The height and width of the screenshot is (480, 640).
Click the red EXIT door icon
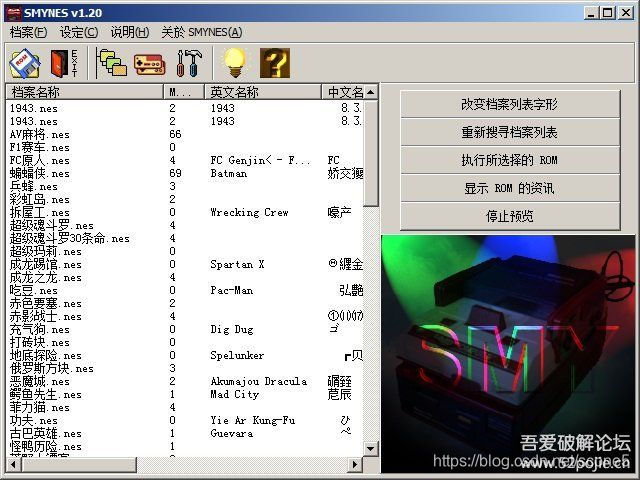coord(64,63)
